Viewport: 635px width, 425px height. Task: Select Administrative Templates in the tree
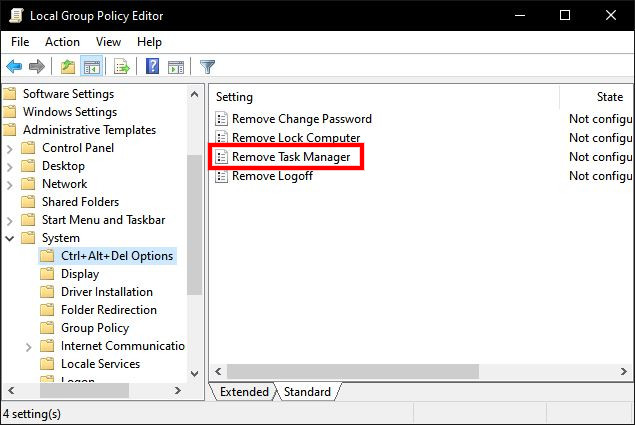click(89, 130)
